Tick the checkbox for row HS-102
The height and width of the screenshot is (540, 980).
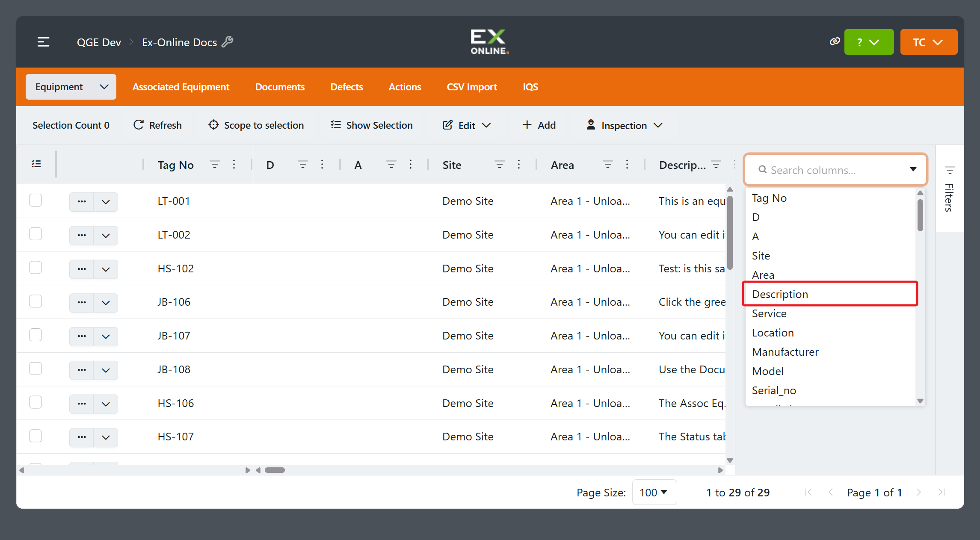click(x=36, y=268)
